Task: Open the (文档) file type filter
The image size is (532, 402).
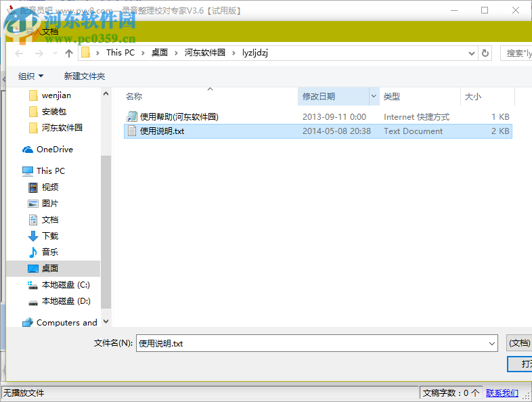Action: tap(519, 343)
